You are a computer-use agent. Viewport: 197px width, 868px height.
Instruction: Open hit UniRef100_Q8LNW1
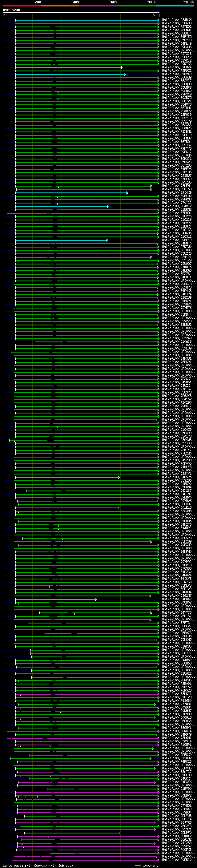coord(177,30)
